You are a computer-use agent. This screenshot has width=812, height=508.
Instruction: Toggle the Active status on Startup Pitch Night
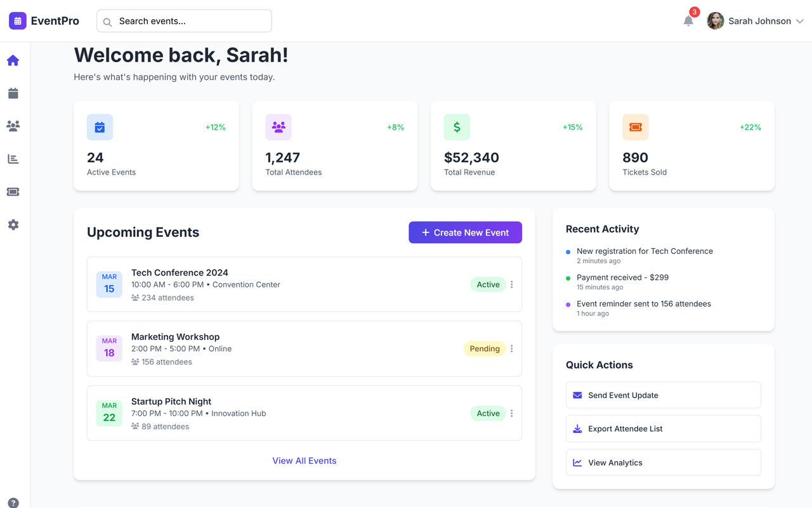[x=488, y=413]
